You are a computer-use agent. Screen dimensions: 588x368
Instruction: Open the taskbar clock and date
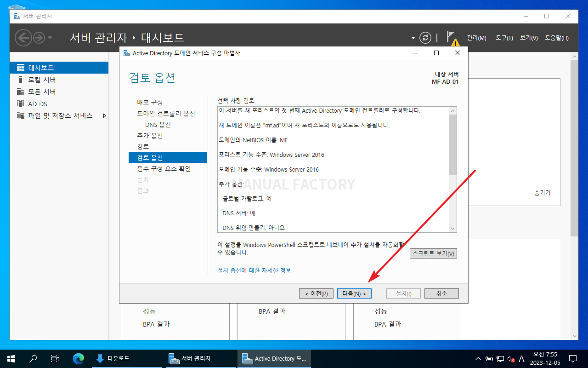pos(545,359)
